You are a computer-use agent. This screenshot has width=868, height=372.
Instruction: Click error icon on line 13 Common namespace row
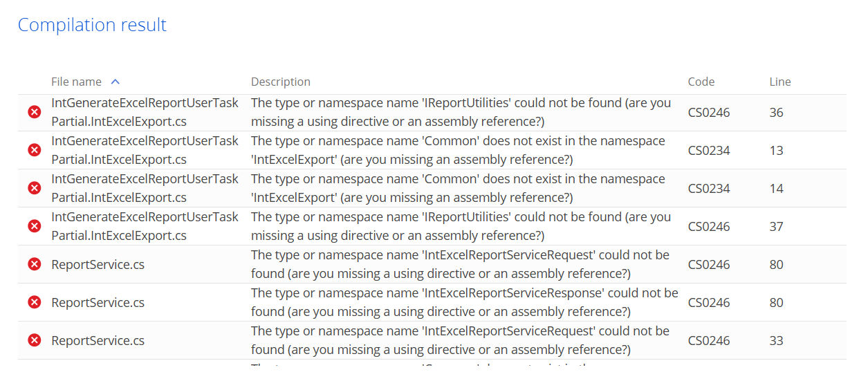(34, 150)
